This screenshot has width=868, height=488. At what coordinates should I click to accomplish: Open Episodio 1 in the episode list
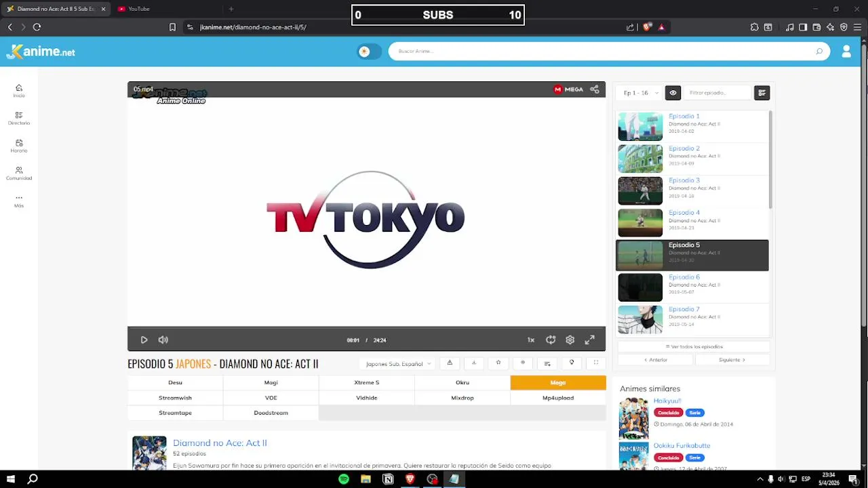[692, 126]
